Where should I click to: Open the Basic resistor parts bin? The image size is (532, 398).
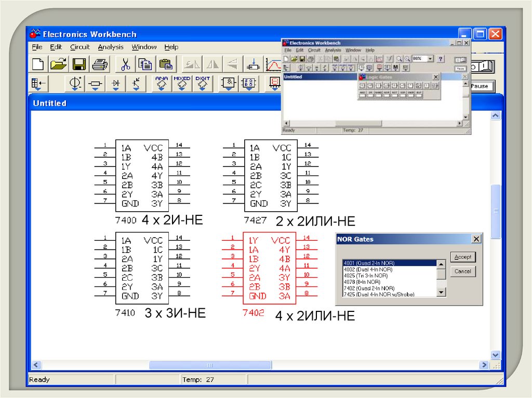(x=95, y=84)
